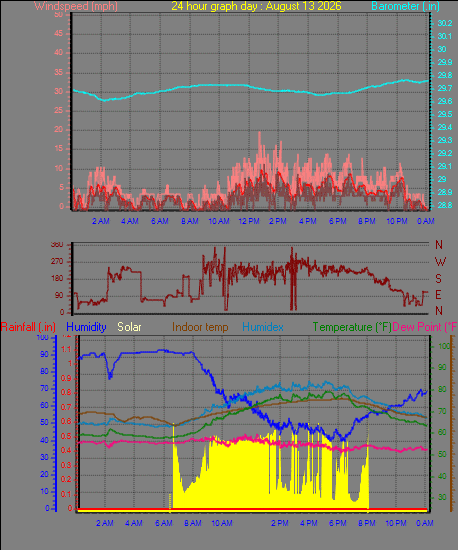Click the 12 PM tick on wind graph

tap(249, 221)
